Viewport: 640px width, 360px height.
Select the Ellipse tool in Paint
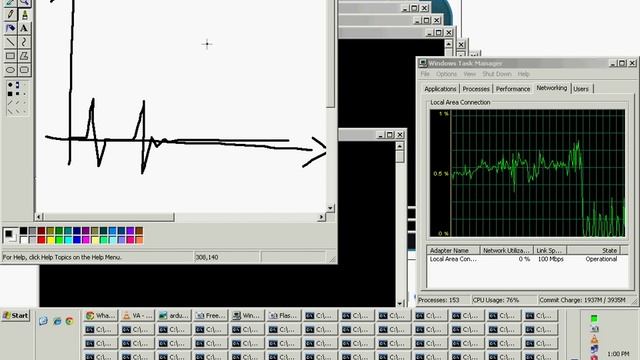tap(10, 70)
